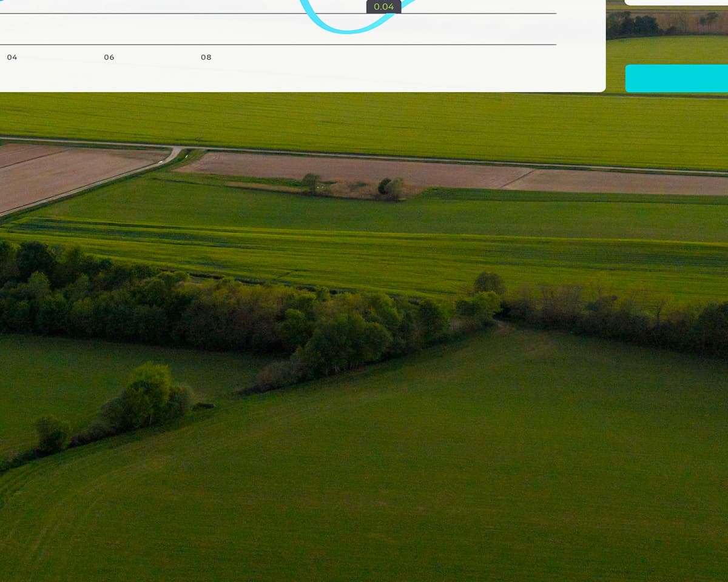Click the 0.04 chart tooltip label

383,7
